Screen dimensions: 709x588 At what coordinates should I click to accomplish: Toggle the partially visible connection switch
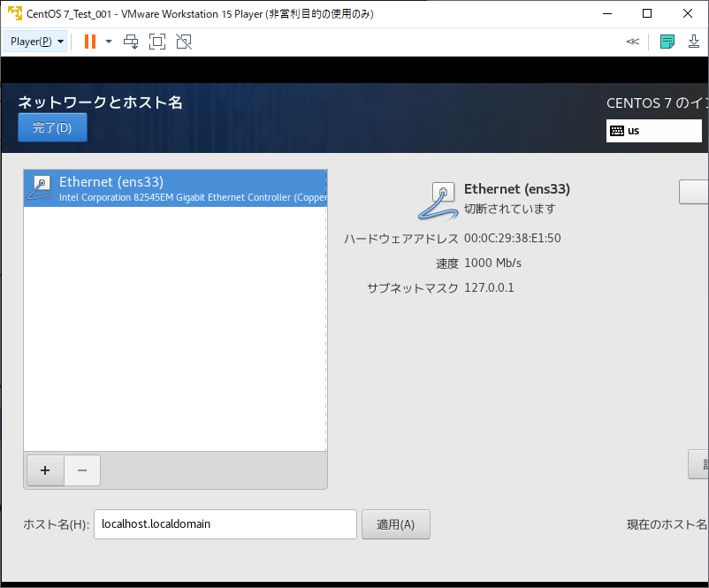694,192
